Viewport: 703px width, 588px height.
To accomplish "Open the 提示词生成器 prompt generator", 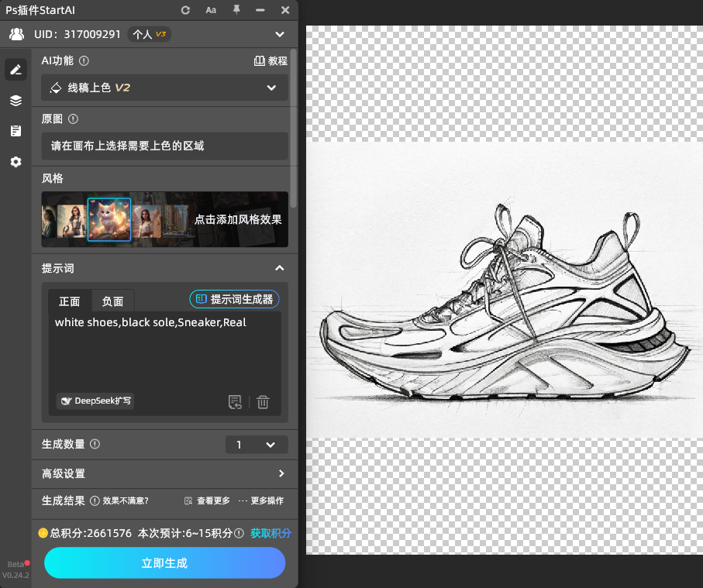I will click(x=235, y=299).
